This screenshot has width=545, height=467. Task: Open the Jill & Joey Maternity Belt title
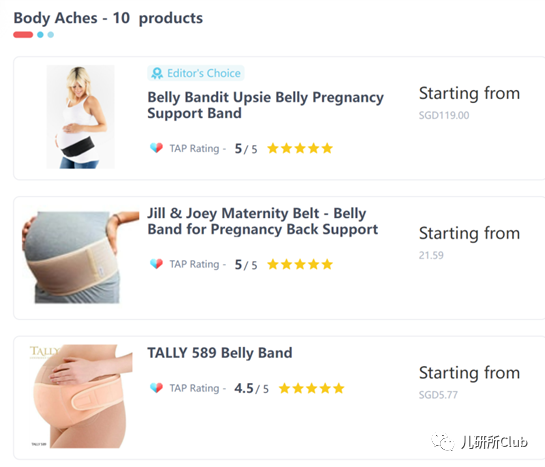[x=263, y=221]
